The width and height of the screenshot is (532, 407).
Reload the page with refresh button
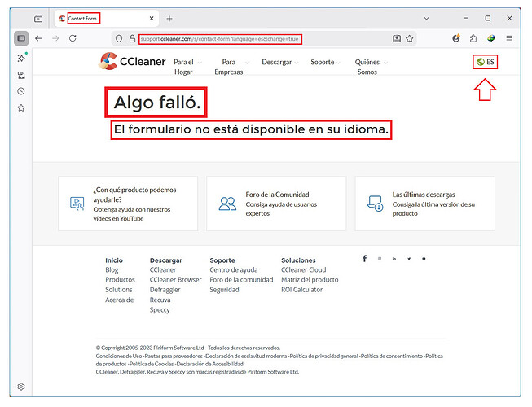point(73,38)
